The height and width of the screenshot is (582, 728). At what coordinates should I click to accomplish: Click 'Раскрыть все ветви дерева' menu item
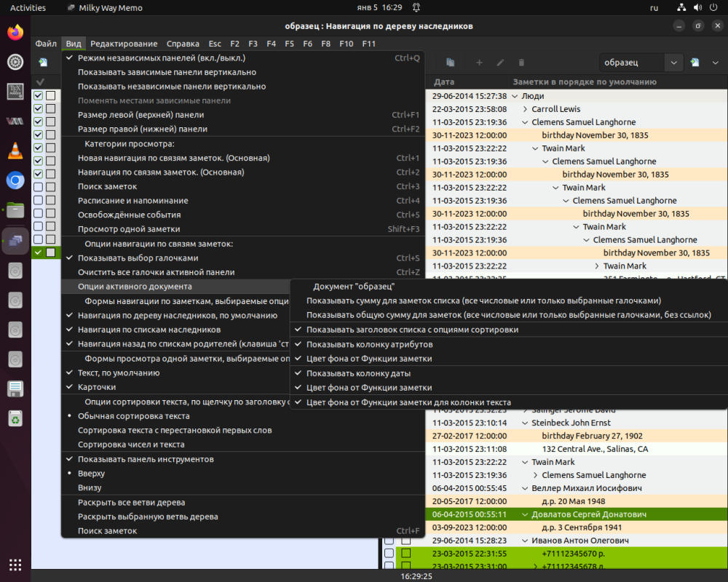coord(131,503)
